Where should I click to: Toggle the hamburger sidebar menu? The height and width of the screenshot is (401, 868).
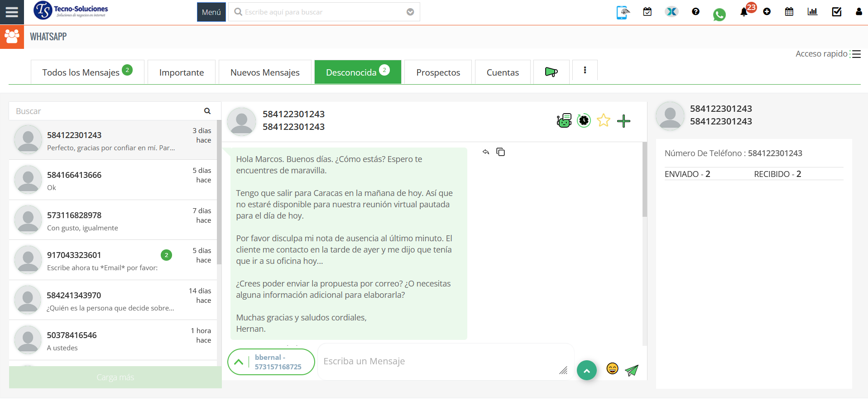coord(12,12)
